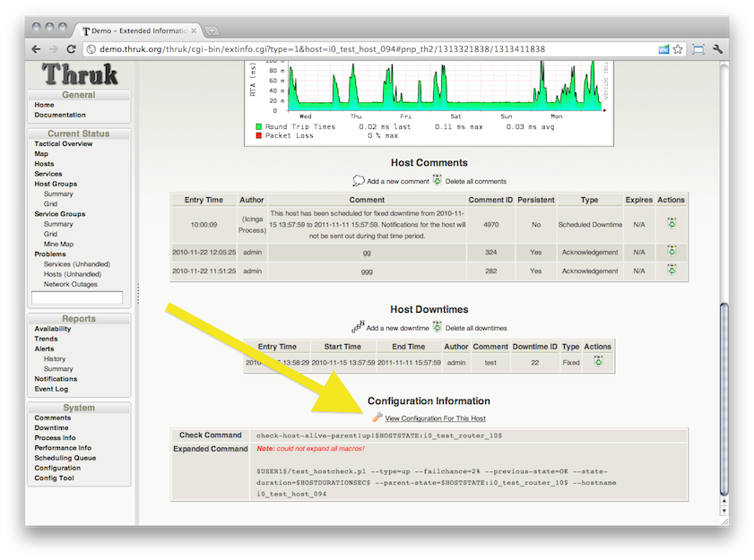Open View Configuration For This Host link
Viewport: 754px width, 560px height.
point(435,418)
